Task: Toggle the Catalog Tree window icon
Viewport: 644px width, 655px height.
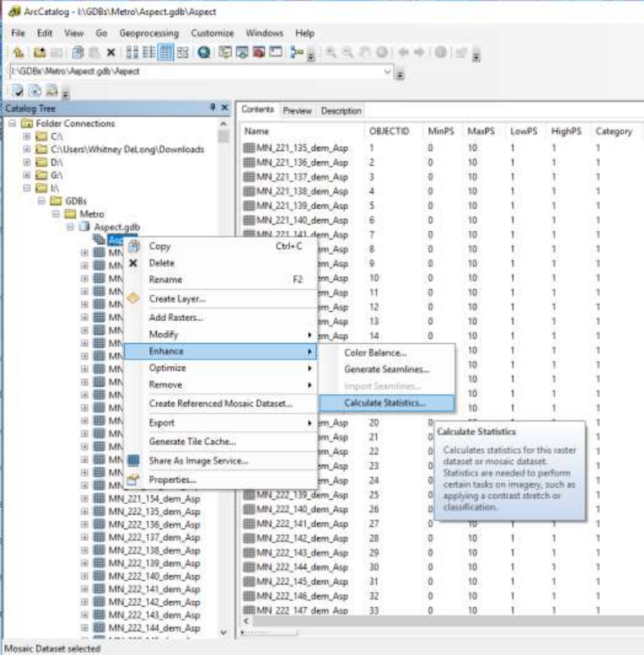Action: click(x=226, y=52)
